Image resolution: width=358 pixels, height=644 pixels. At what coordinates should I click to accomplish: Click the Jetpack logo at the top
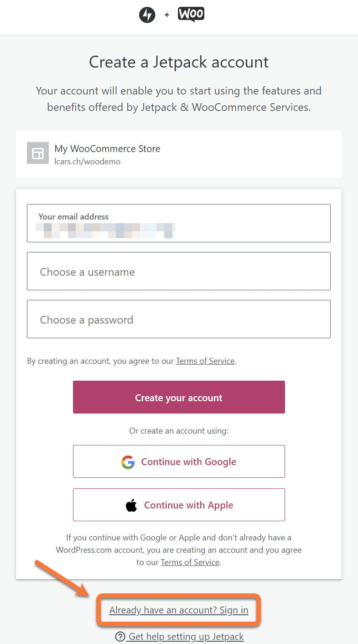point(147,15)
